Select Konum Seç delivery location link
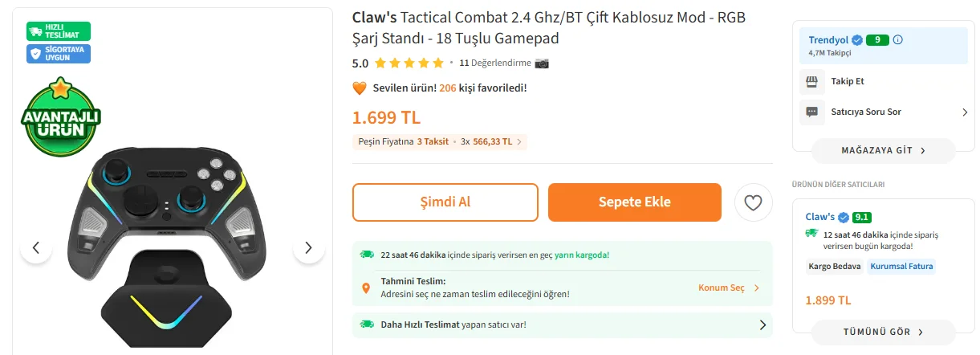Image resolution: width=980 pixels, height=355 pixels. coord(728,288)
